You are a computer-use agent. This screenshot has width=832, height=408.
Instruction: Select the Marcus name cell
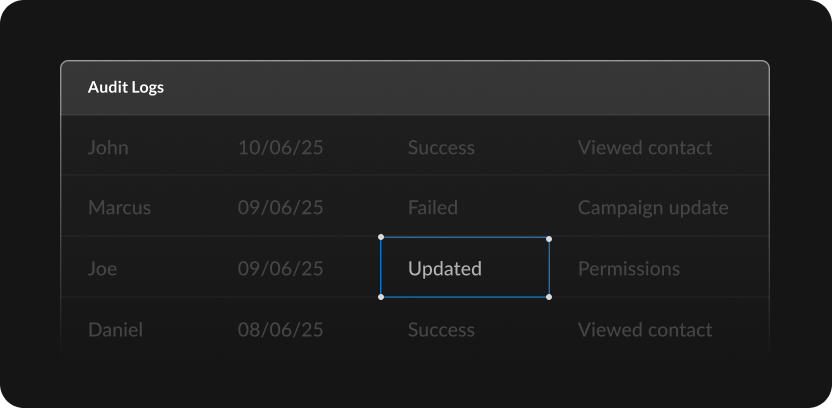coord(119,207)
